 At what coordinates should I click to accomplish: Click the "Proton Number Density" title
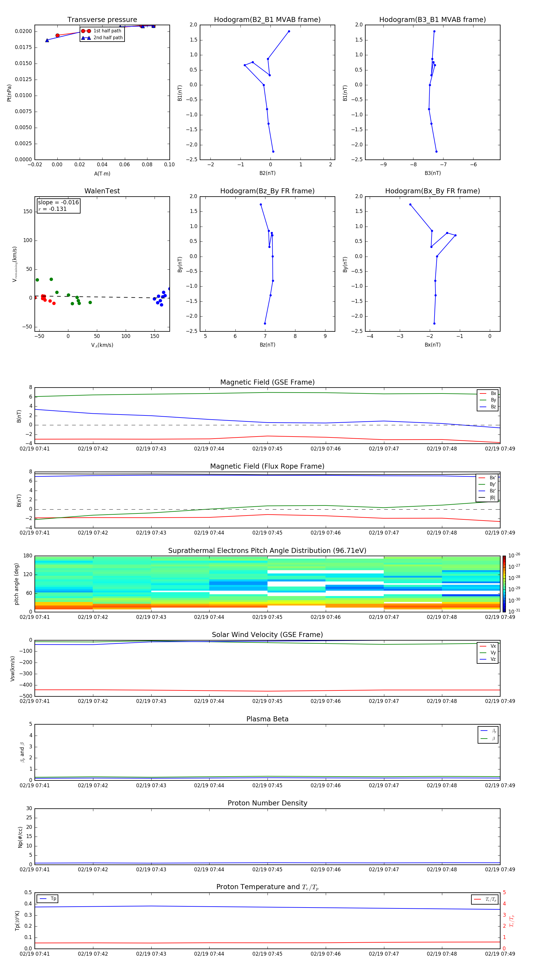pos(267,803)
